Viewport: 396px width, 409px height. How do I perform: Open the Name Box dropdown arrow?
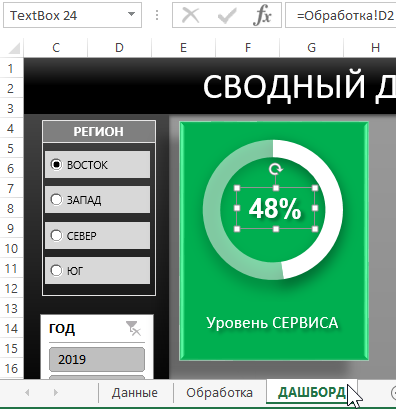coord(132,15)
